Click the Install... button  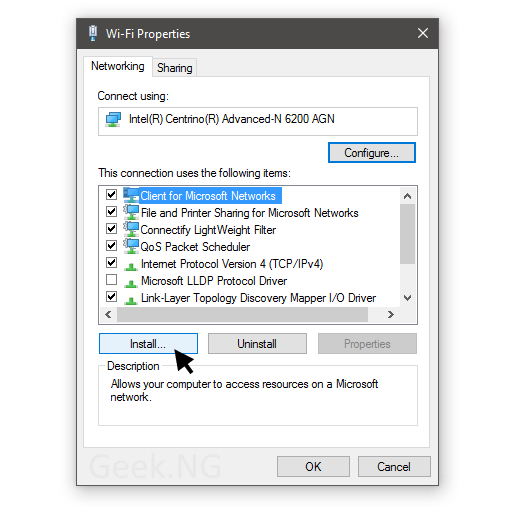pyautogui.click(x=148, y=344)
